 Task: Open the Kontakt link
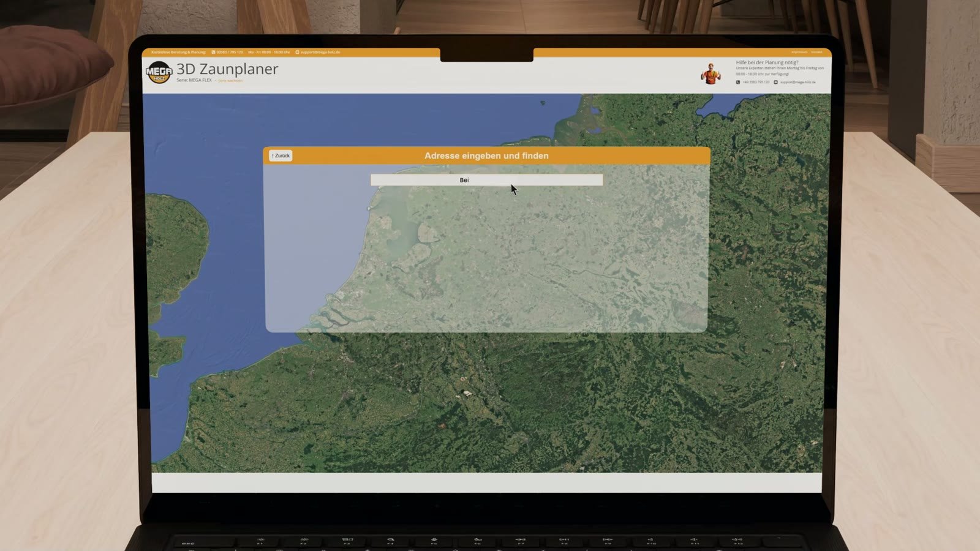(x=816, y=52)
